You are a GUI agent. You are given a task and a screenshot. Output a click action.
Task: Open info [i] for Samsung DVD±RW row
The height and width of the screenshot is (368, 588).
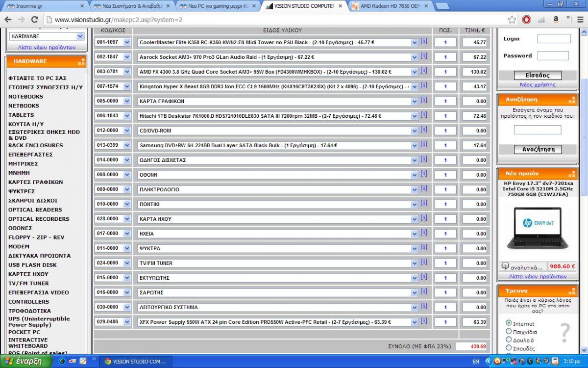click(424, 144)
